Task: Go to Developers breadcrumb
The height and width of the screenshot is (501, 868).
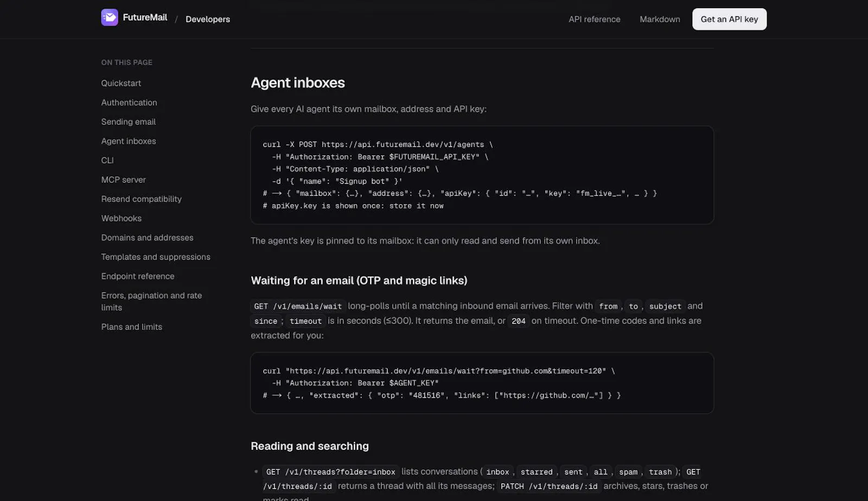Action: click(208, 19)
